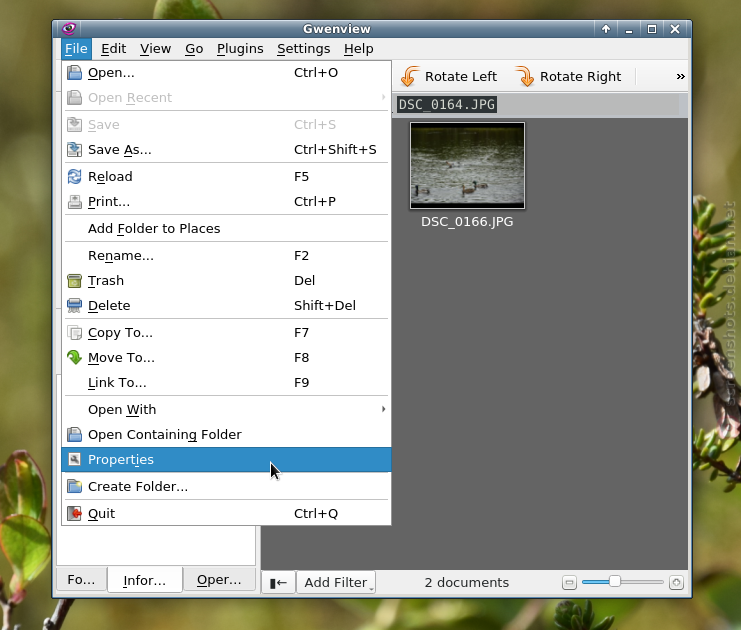Expand the Open With submenu

click(x=226, y=410)
